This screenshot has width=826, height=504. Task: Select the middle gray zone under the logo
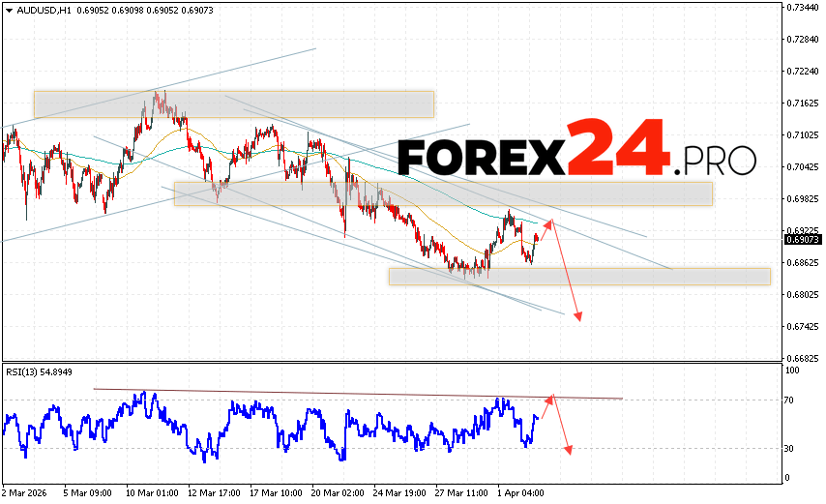click(x=442, y=193)
